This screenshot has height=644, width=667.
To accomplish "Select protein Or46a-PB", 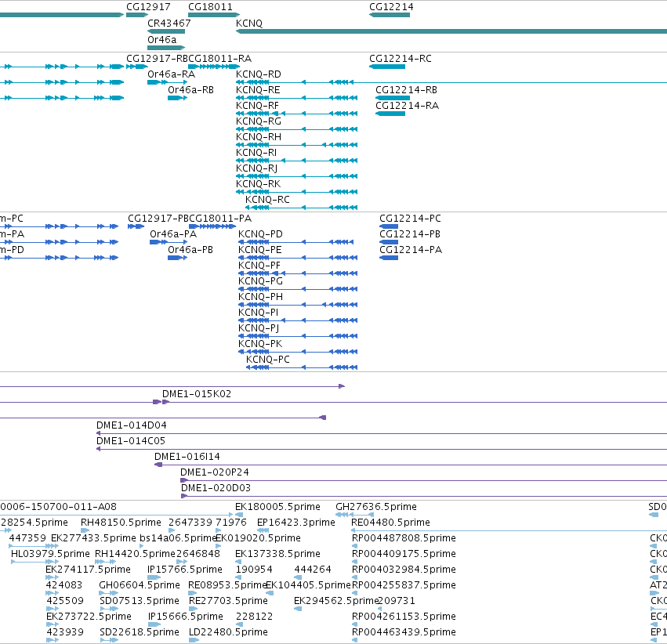I will click(x=177, y=258).
